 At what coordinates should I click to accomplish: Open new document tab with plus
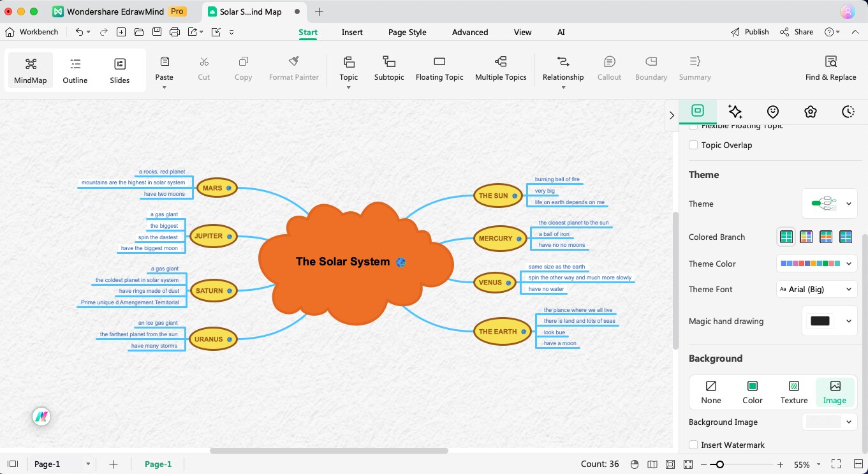point(319,11)
